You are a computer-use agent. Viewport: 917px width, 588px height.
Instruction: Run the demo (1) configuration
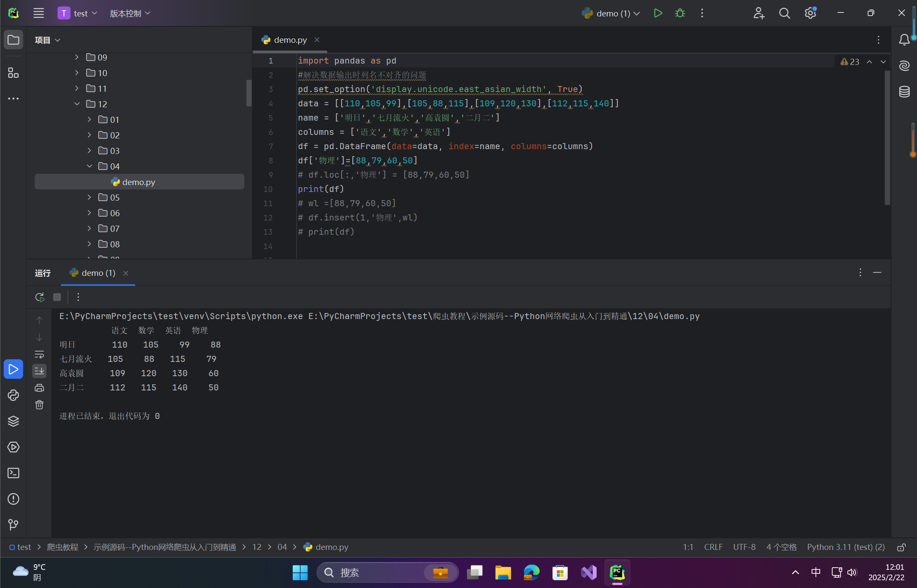point(658,13)
